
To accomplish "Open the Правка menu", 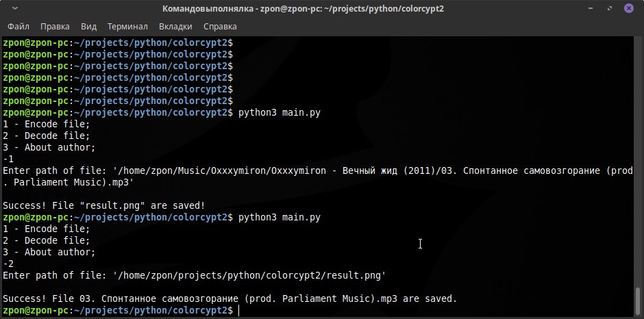I will pos(55,26).
